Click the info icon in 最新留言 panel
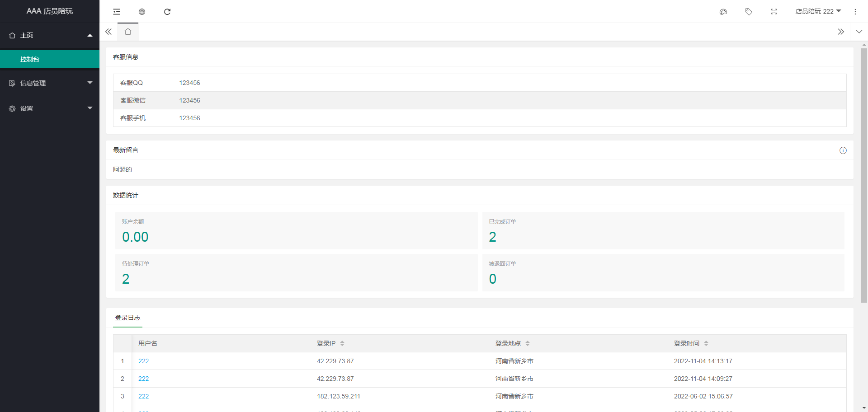 click(x=843, y=150)
